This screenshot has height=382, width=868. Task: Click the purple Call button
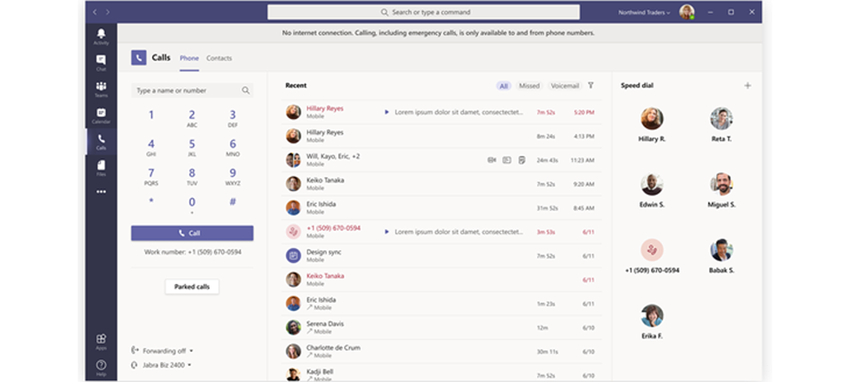(192, 234)
